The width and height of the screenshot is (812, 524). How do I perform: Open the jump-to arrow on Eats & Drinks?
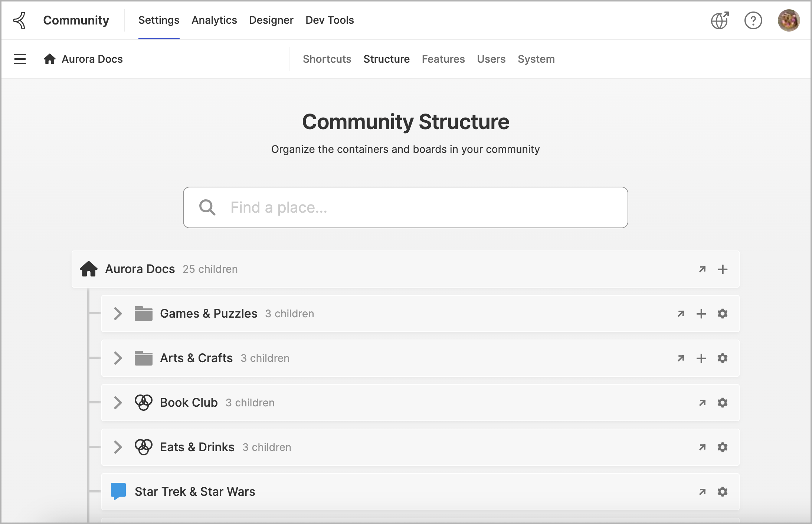[x=702, y=447]
